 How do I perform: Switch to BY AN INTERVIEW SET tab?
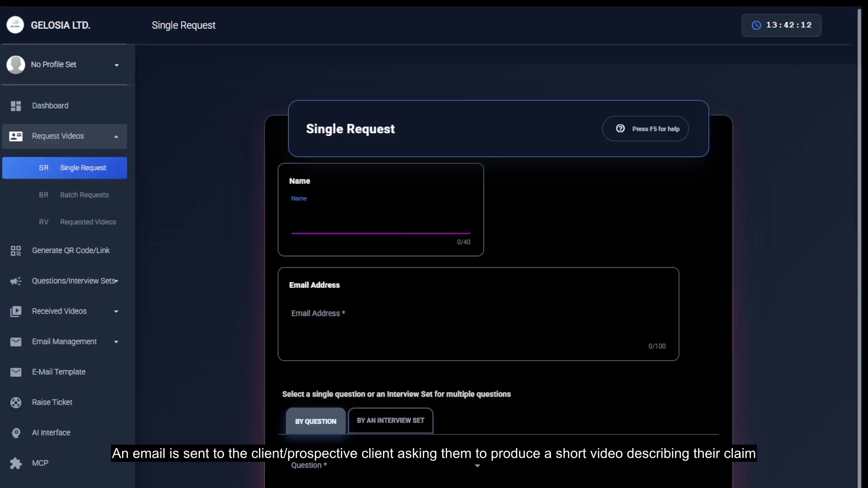point(391,421)
